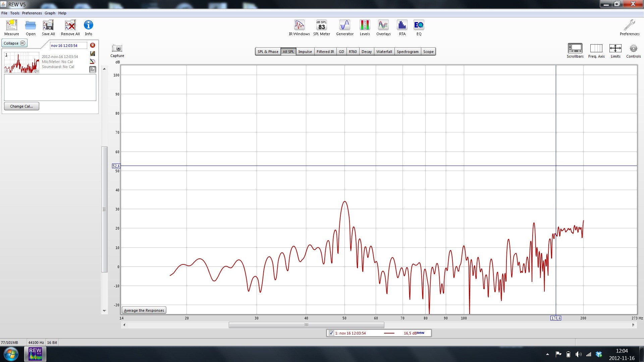644x362 pixels.
Task: Toggle the Freq. Axis mode
Action: pyautogui.click(x=596, y=51)
